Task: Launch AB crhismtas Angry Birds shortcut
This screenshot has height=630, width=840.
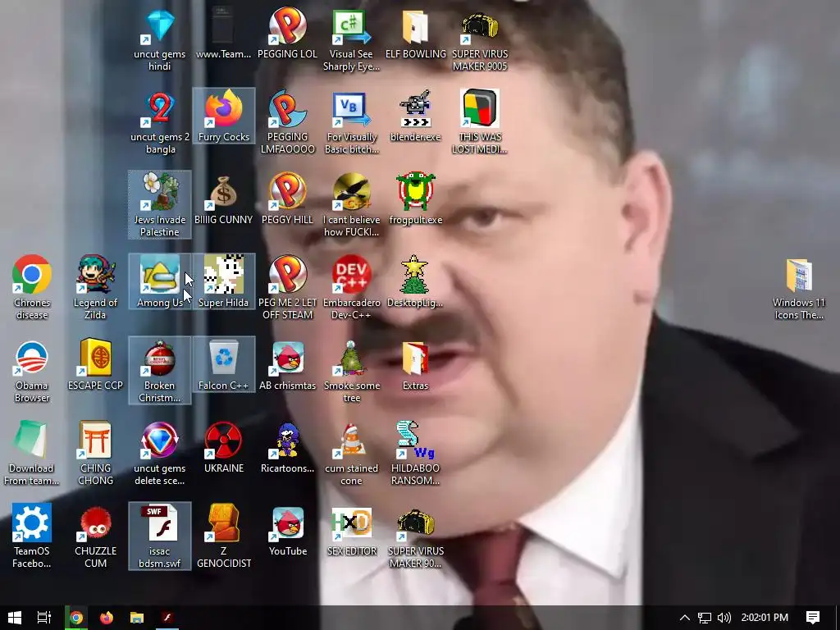Action: point(288,365)
